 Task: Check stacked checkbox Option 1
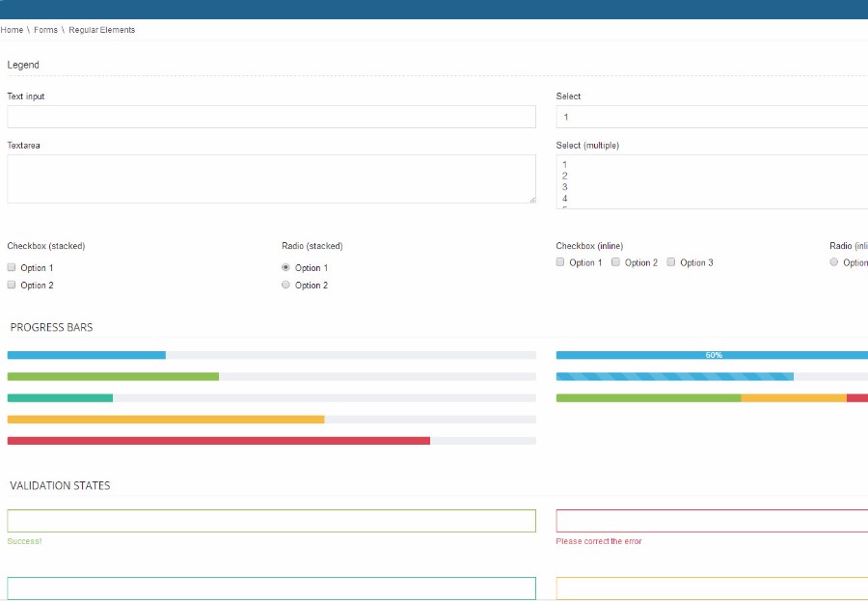[12, 267]
